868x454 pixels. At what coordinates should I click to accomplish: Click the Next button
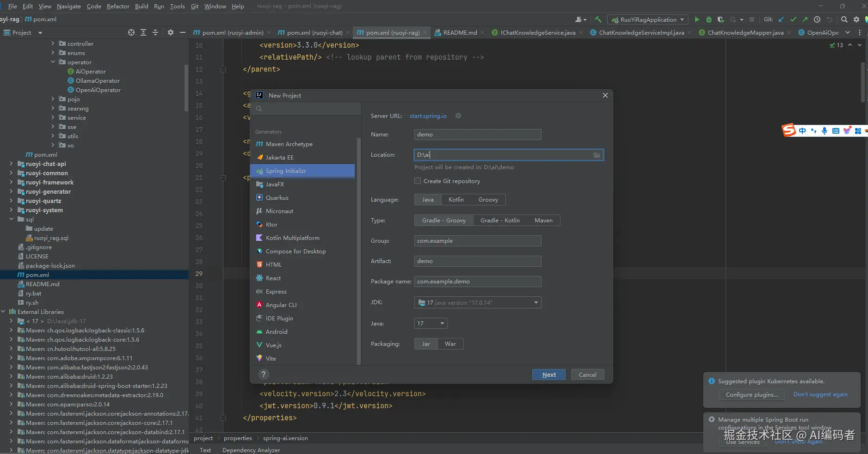548,375
